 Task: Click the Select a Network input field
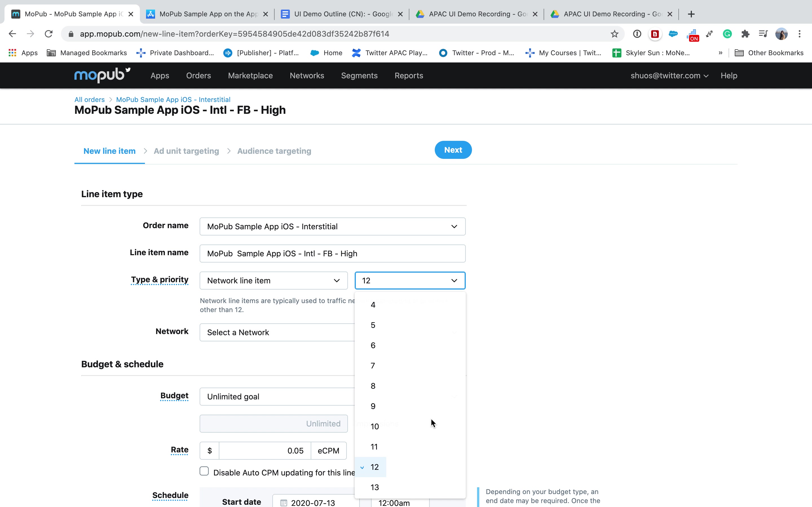278,332
